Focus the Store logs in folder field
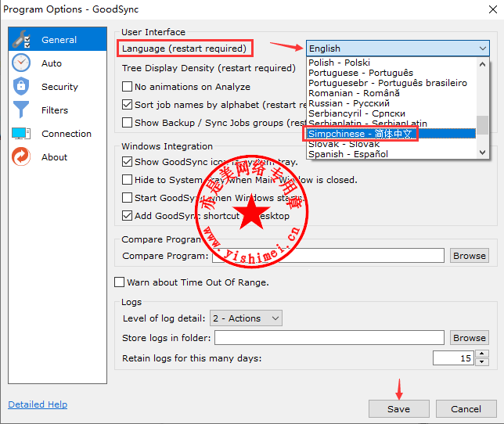This screenshot has height=424, width=504. coord(329,338)
